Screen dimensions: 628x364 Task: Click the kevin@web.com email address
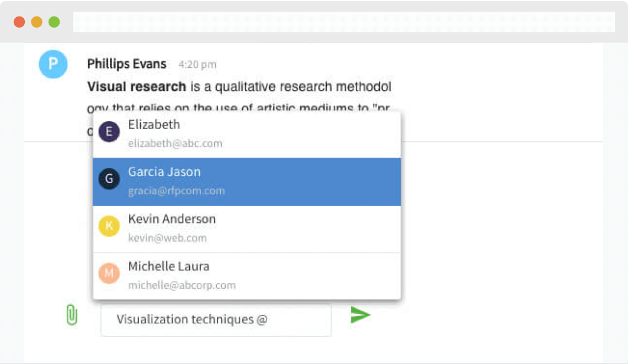167,238
